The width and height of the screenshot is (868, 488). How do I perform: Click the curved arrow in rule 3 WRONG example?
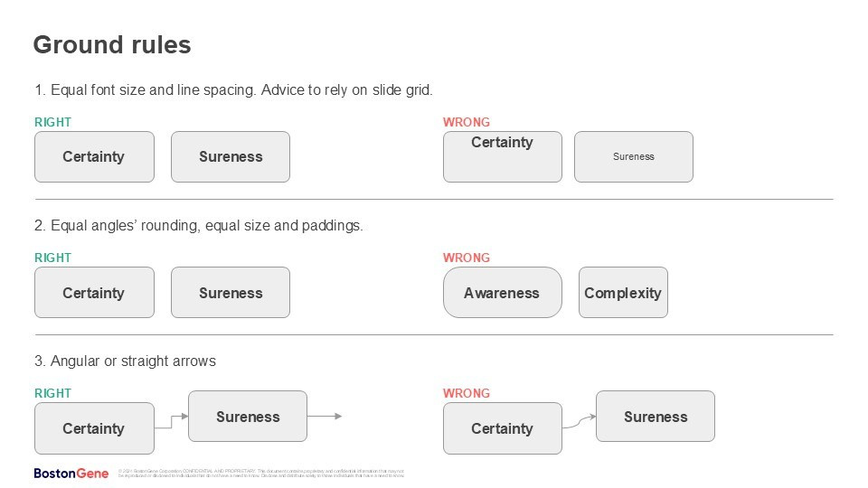click(579, 419)
